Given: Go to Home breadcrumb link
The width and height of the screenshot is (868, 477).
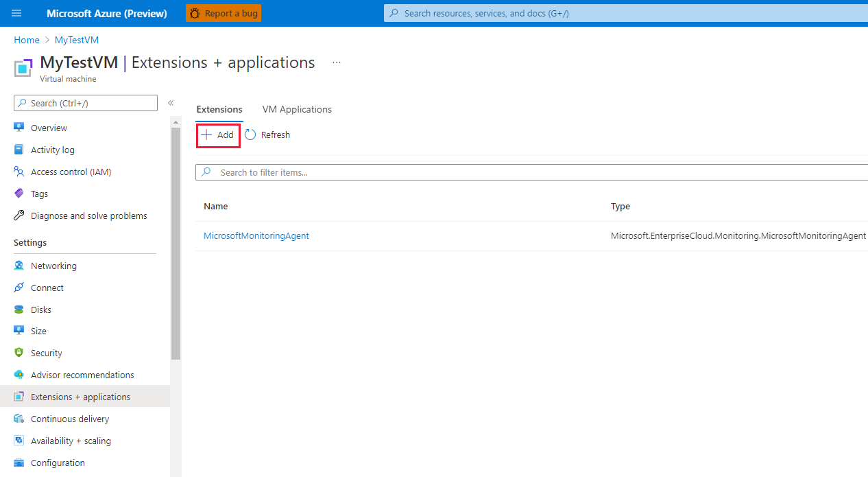Looking at the screenshot, I should click(x=27, y=40).
